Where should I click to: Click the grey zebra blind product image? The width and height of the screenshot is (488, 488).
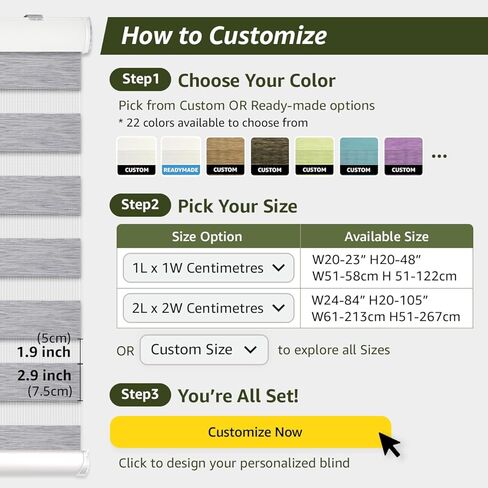[43, 245]
